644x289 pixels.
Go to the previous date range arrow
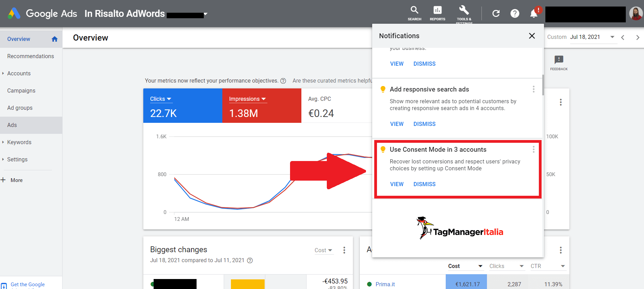623,37
